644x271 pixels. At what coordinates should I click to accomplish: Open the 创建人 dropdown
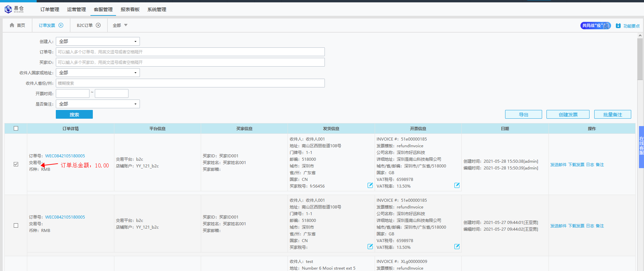click(x=98, y=41)
